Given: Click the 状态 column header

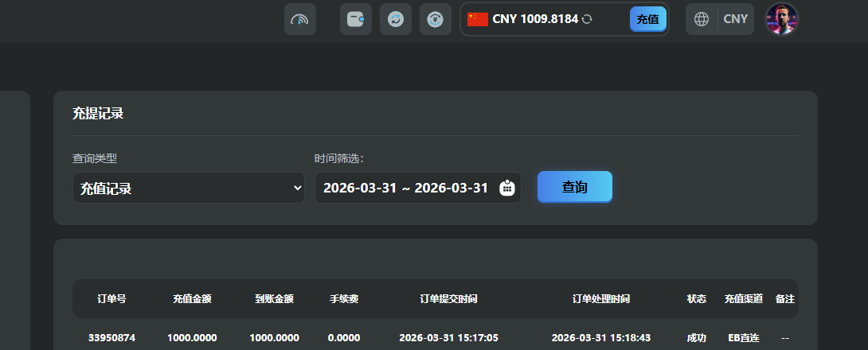Looking at the screenshot, I should click(697, 299).
